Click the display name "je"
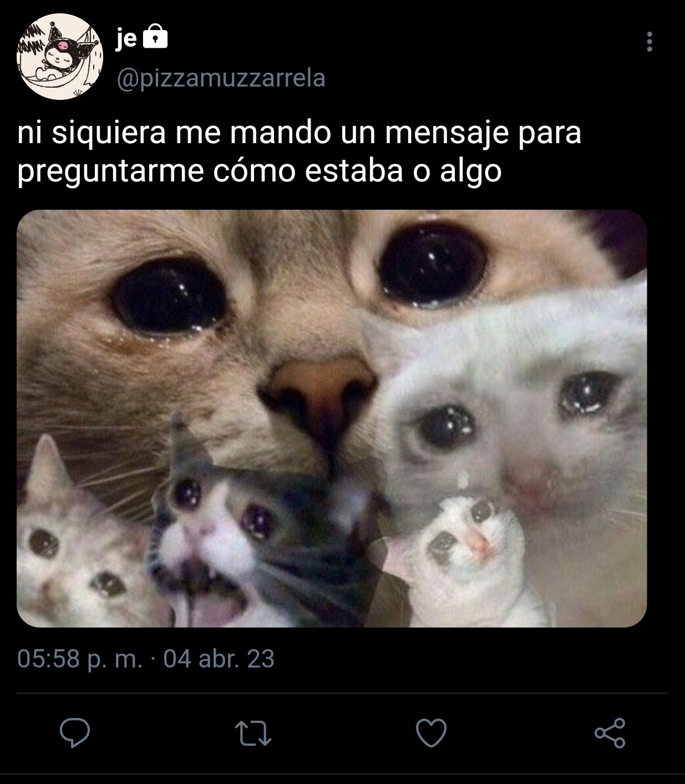The height and width of the screenshot is (784, 685). [x=126, y=39]
